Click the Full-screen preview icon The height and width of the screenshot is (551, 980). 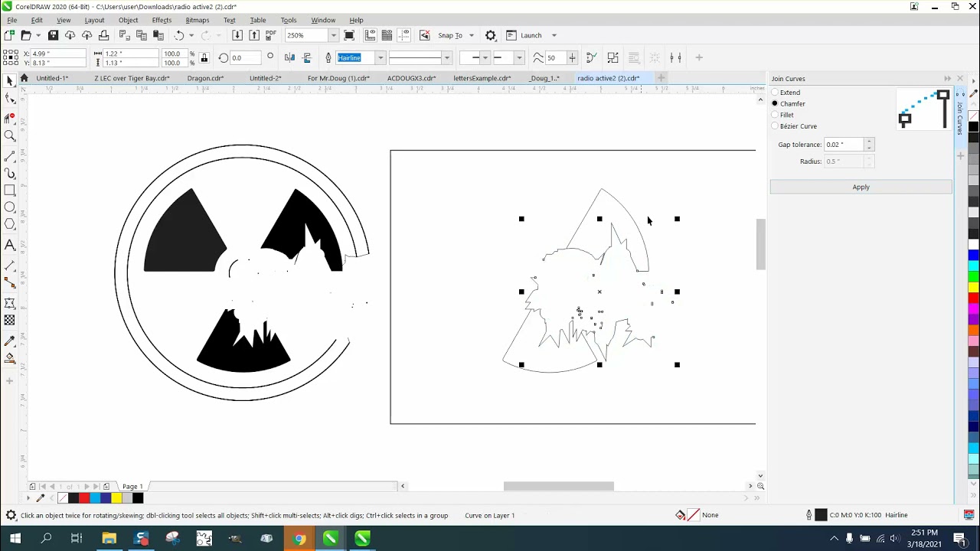point(349,35)
